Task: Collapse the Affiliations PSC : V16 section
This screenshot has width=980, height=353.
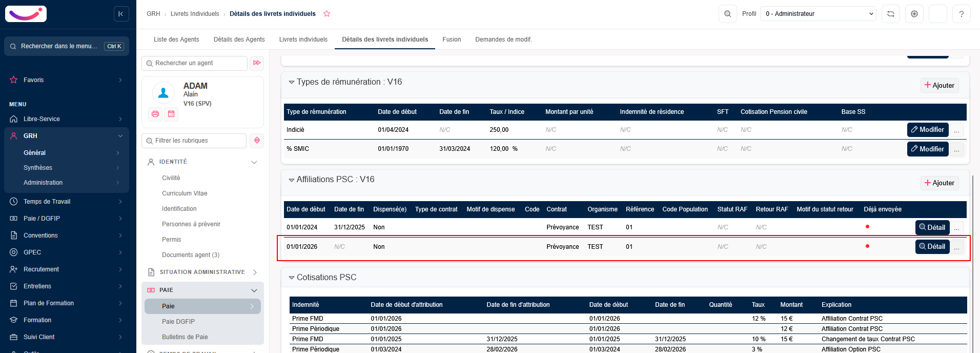Action: pyautogui.click(x=292, y=180)
